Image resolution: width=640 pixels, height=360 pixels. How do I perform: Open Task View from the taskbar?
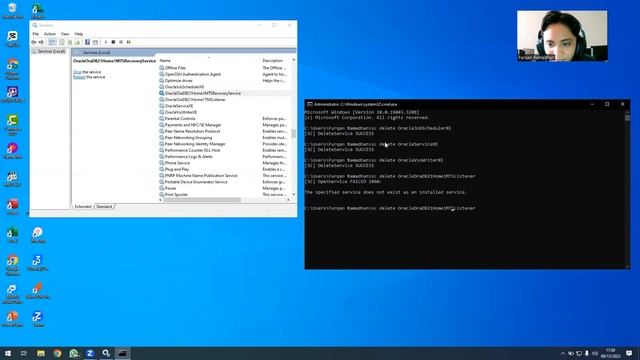(24, 353)
